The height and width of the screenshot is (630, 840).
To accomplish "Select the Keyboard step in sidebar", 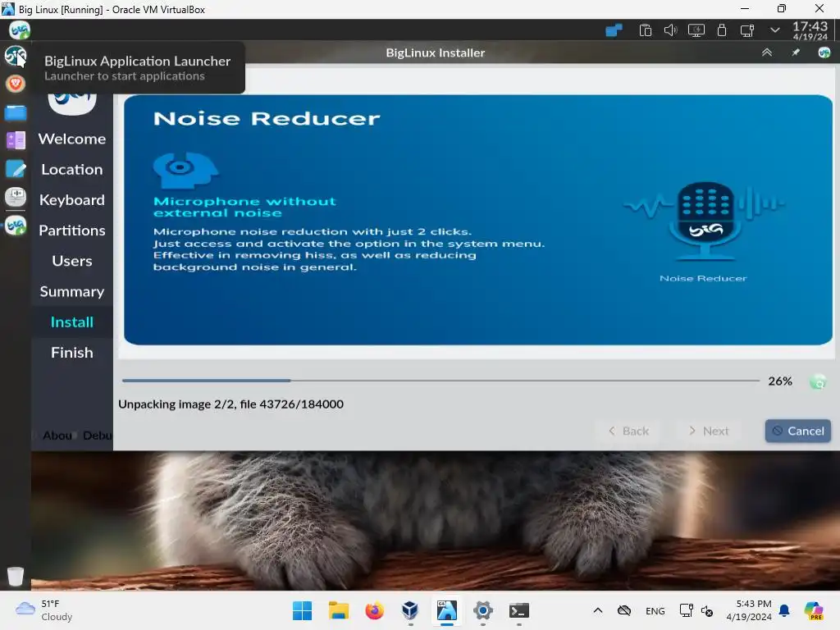I will click(72, 200).
